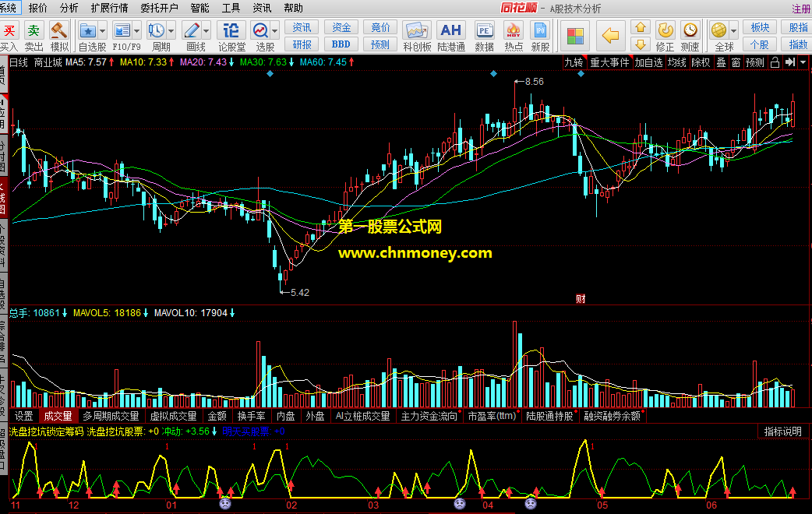Switch to the 换手率 tab
This screenshot has height=514, width=812.
point(251,416)
